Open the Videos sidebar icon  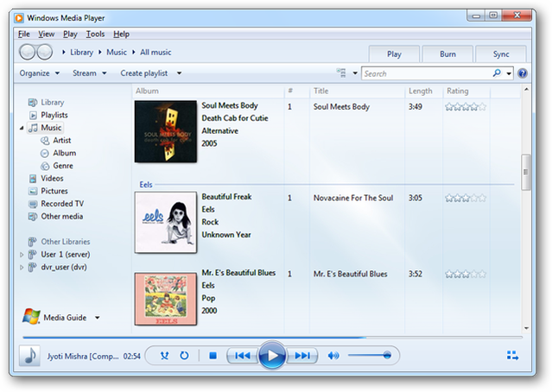tap(33, 179)
